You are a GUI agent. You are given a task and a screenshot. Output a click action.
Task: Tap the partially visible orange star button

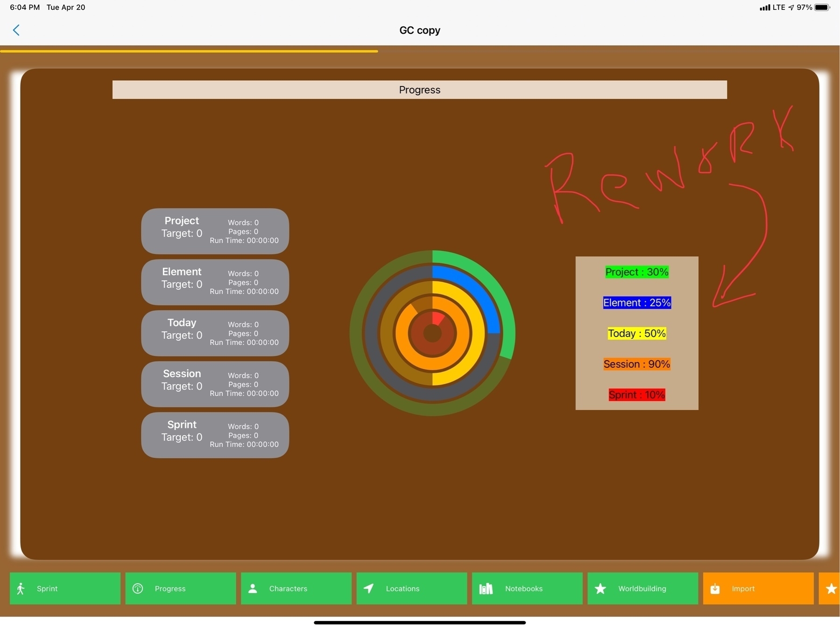point(830,588)
